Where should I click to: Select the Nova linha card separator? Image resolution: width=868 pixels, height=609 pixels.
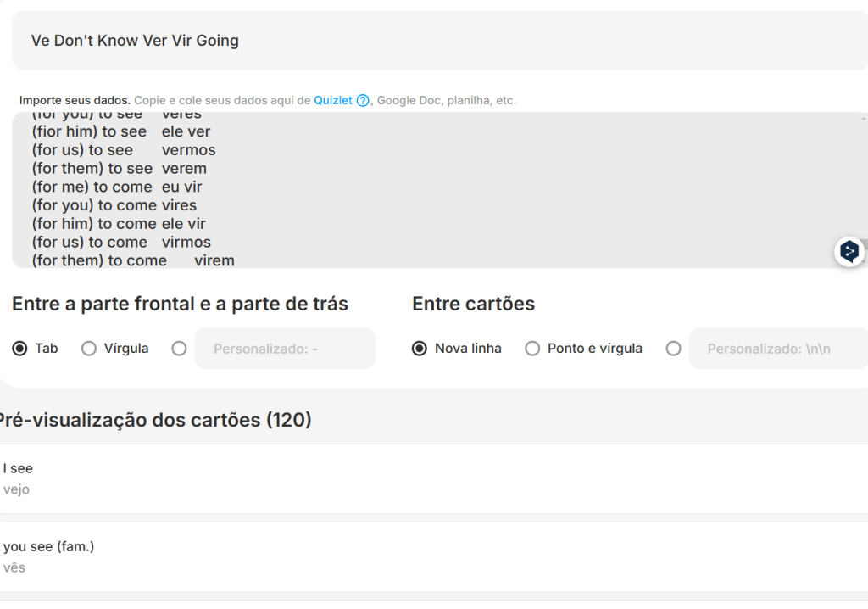[x=420, y=349]
